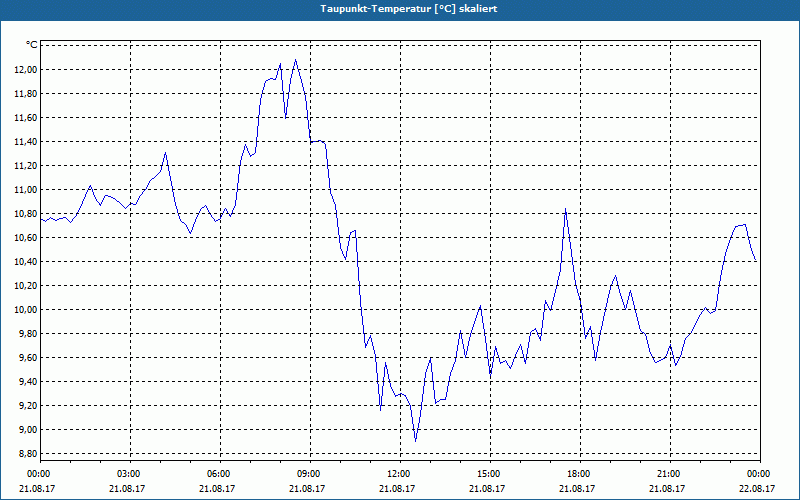The width and height of the screenshot is (800, 500).
Task: Select the 10,80 y-axis label
Action: [26, 214]
